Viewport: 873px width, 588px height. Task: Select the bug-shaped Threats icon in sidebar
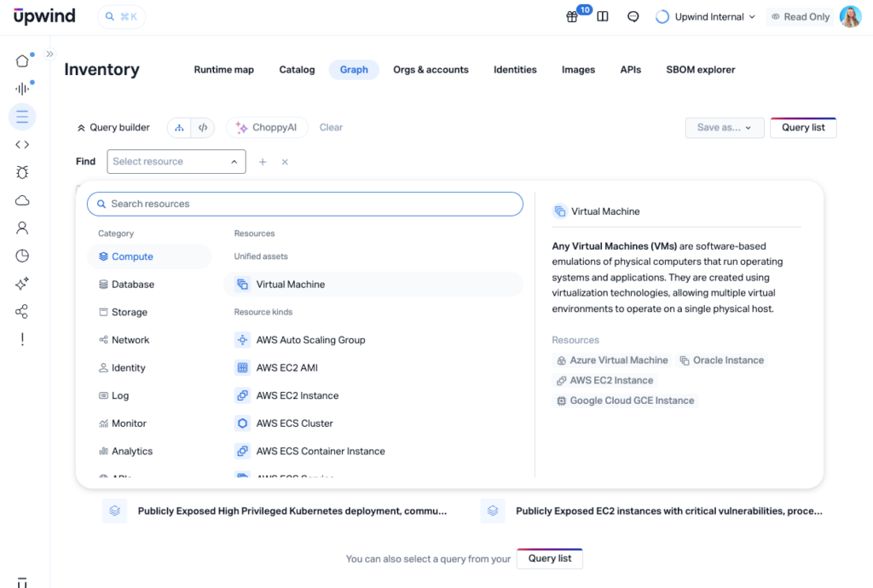[x=21, y=171]
